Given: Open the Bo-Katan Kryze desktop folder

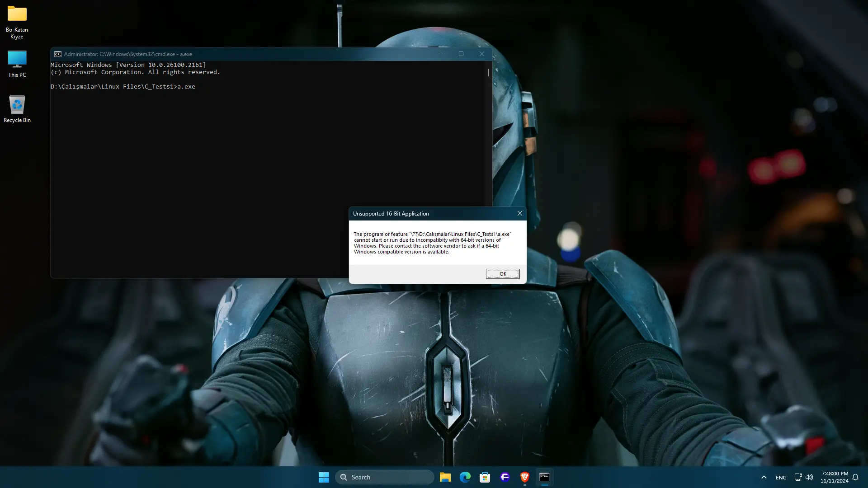Looking at the screenshot, I should (17, 22).
